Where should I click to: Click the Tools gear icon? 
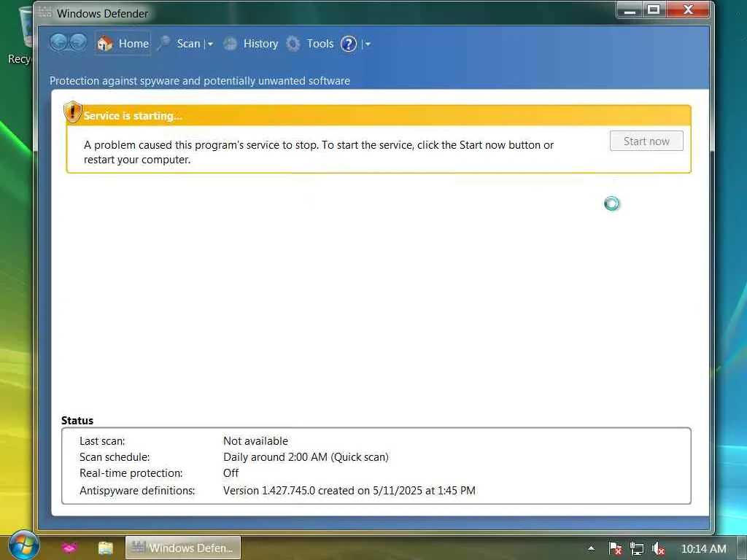tap(293, 44)
